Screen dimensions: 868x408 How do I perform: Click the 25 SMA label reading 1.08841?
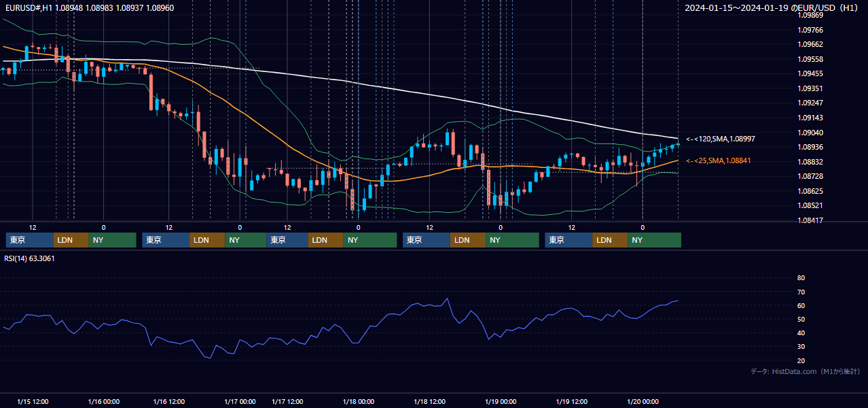(x=720, y=160)
